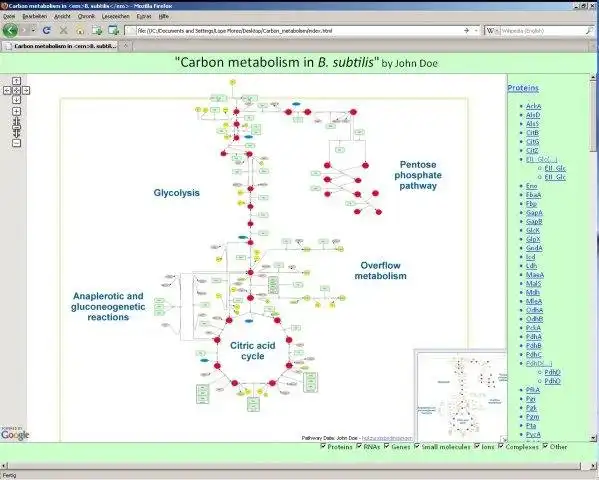599x480 pixels.
Task: Open the Extras menu
Action: pyautogui.click(x=144, y=16)
